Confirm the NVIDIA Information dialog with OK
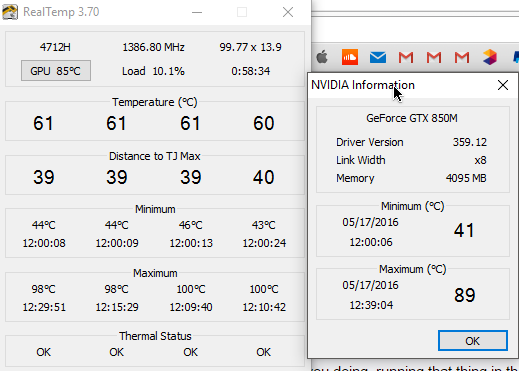519x371 pixels. coord(473,341)
